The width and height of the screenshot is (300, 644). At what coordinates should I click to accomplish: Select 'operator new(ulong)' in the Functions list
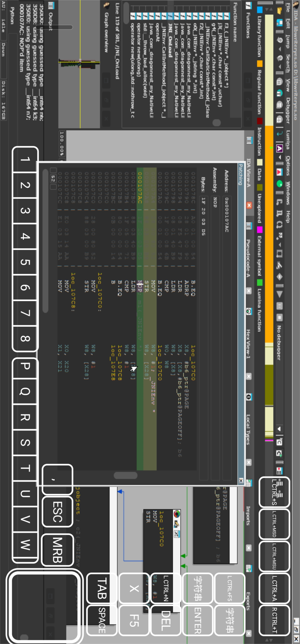(139, 49)
